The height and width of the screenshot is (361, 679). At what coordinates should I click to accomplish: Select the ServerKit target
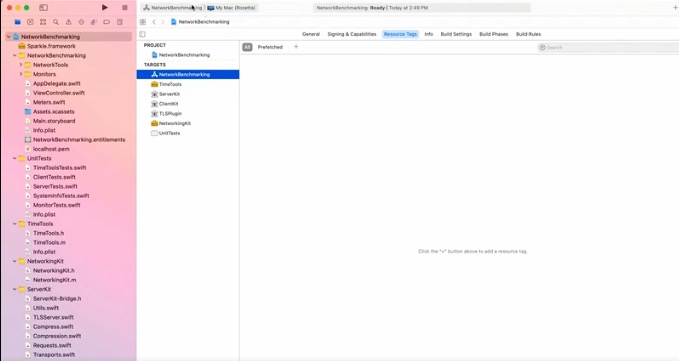tap(165, 94)
